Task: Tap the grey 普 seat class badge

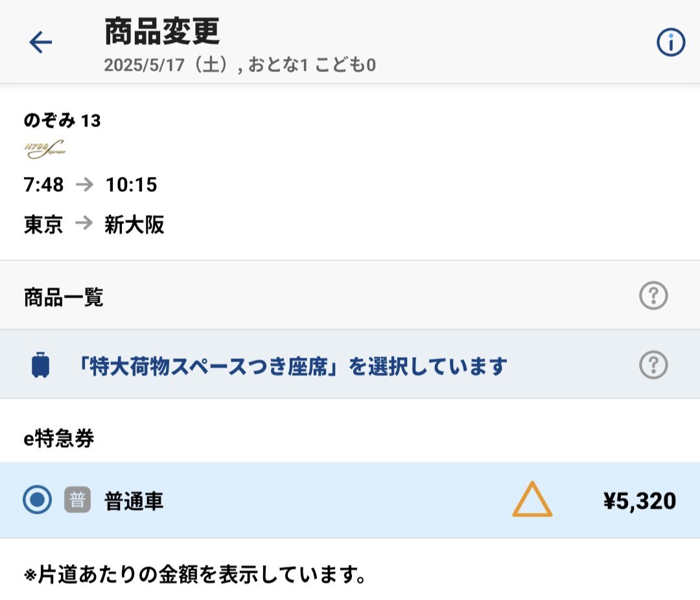Action: point(77,500)
